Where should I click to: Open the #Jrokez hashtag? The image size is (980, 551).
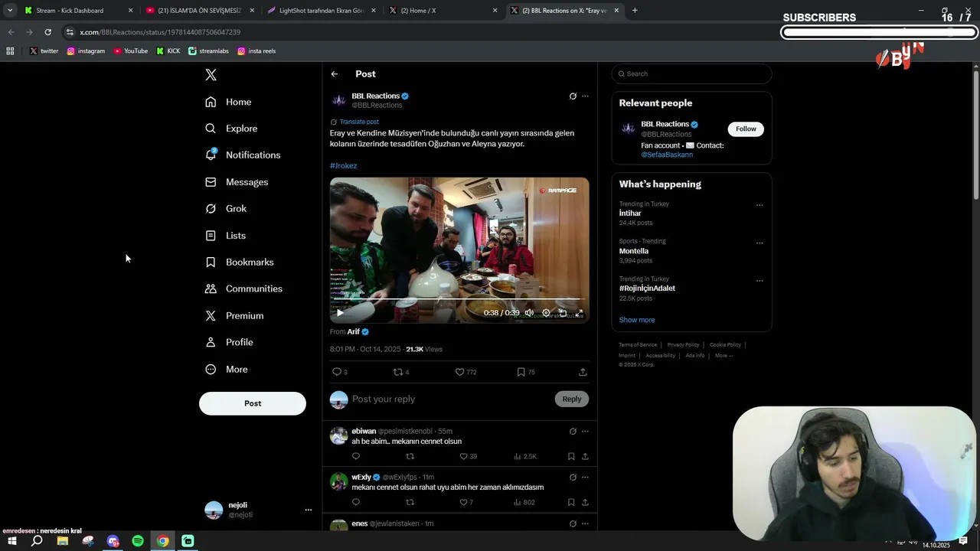343,165
